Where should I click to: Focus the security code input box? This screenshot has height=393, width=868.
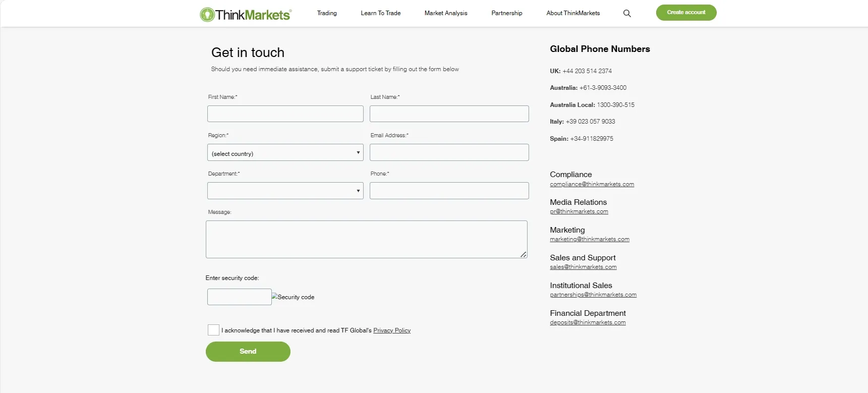(240, 297)
